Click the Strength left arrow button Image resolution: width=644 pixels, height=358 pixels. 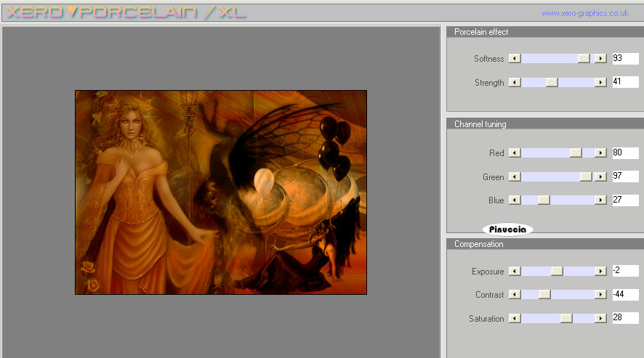[515, 82]
